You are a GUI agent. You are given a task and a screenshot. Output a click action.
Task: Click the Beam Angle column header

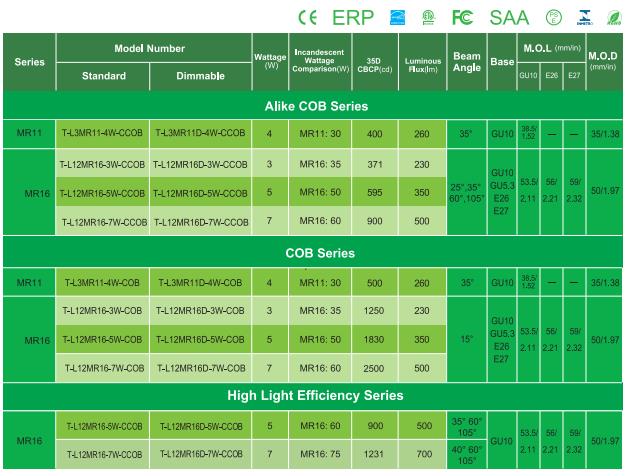pos(467,62)
